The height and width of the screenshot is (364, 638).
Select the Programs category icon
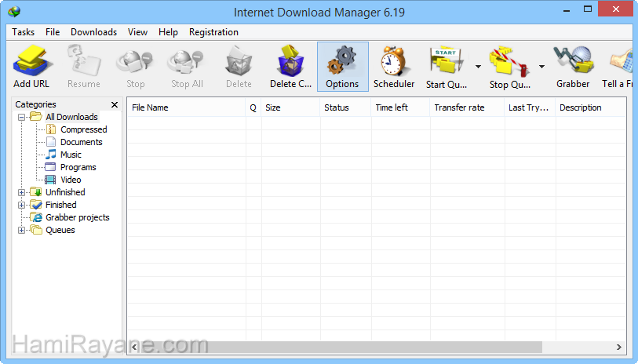tap(50, 167)
